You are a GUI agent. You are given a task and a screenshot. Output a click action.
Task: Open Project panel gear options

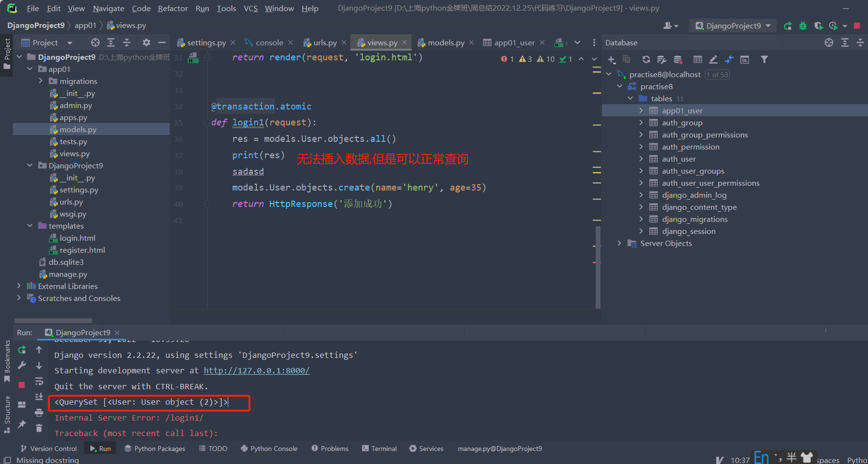coord(147,42)
